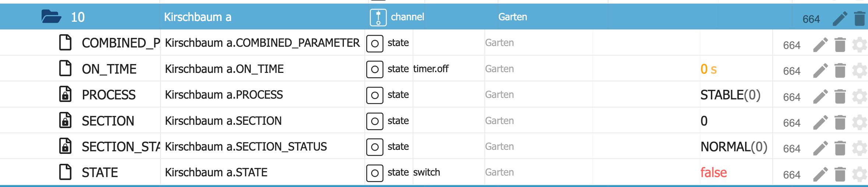Click the ON_TIME value 0 s
868x187 pixels.
pos(708,69)
